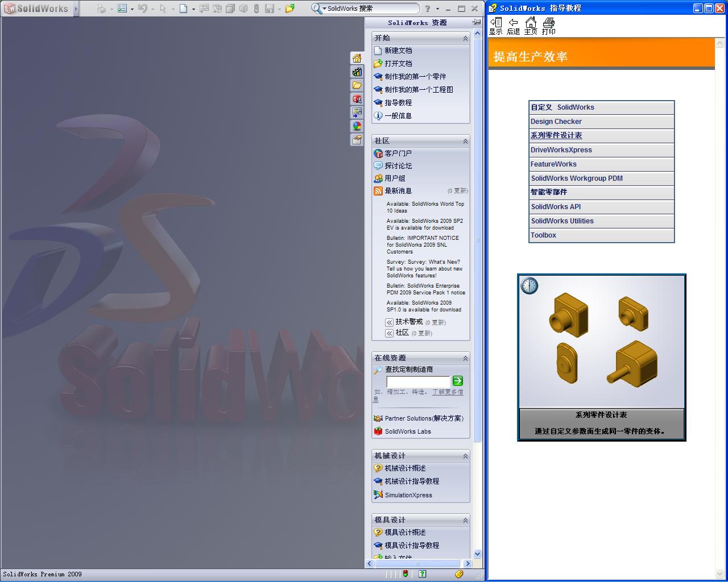The width and height of the screenshot is (728, 582).
Task: Click the design table parts preview image
Action: pyautogui.click(x=602, y=342)
